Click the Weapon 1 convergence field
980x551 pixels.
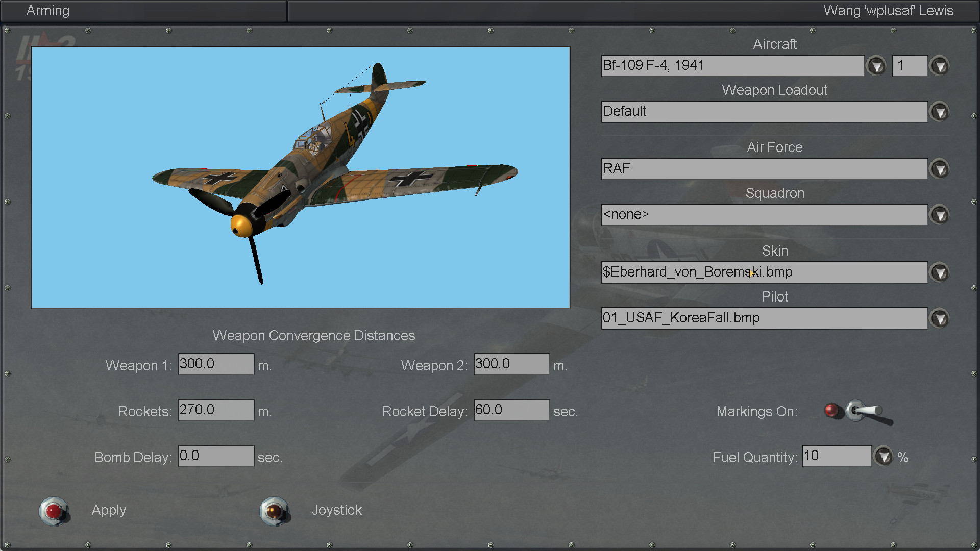tap(216, 364)
